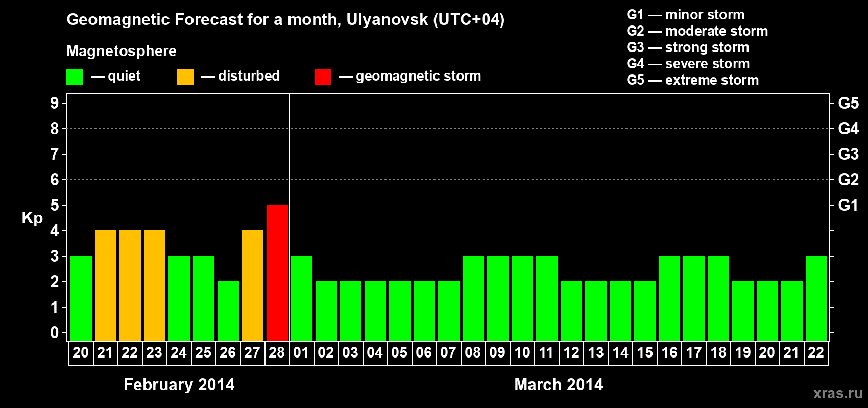Select the orange bar for February 27
The height and width of the screenshot is (408, 868).
(253, 285)
